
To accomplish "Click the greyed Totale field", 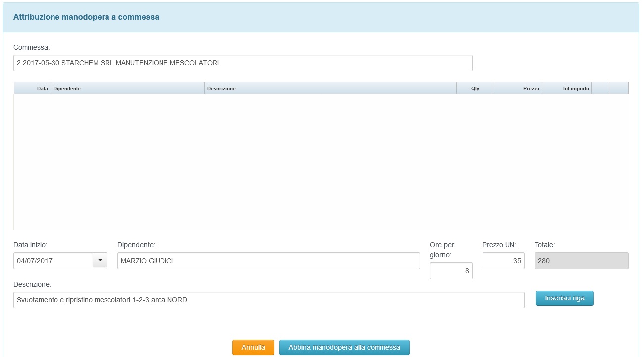I will 581,261.
